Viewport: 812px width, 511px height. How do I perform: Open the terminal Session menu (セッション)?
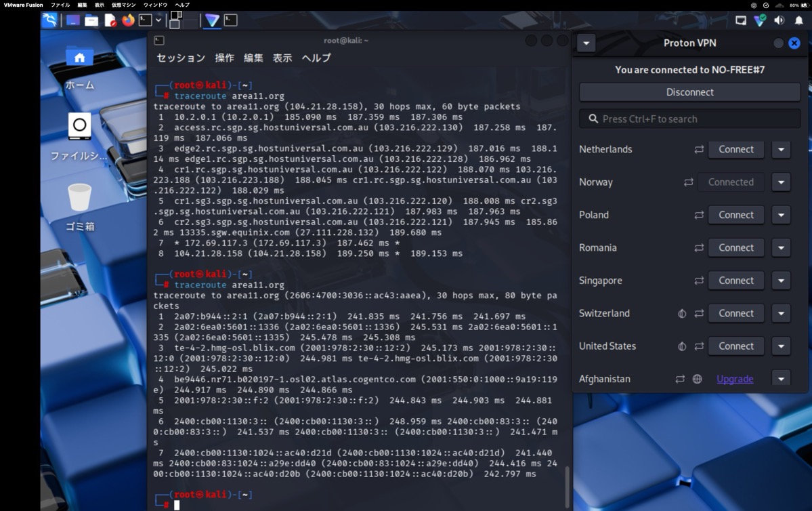click(181, 58)
